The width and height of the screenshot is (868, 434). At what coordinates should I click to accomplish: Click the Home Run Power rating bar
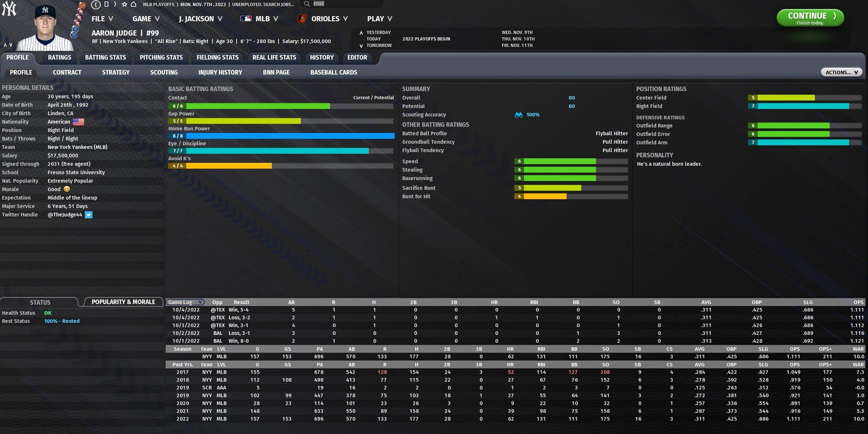tap(281, 136)
